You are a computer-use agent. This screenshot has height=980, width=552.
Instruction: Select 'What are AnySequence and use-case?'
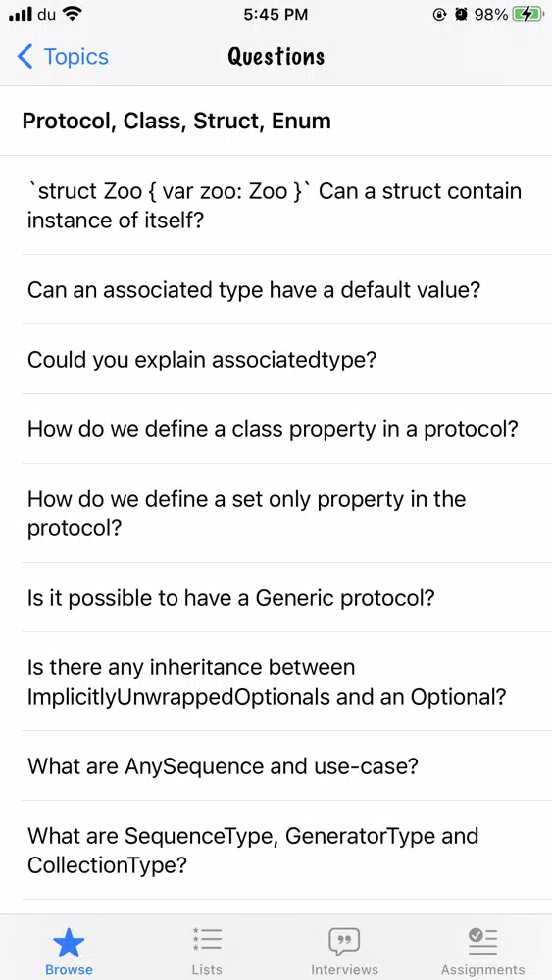(x=276, y=765)
